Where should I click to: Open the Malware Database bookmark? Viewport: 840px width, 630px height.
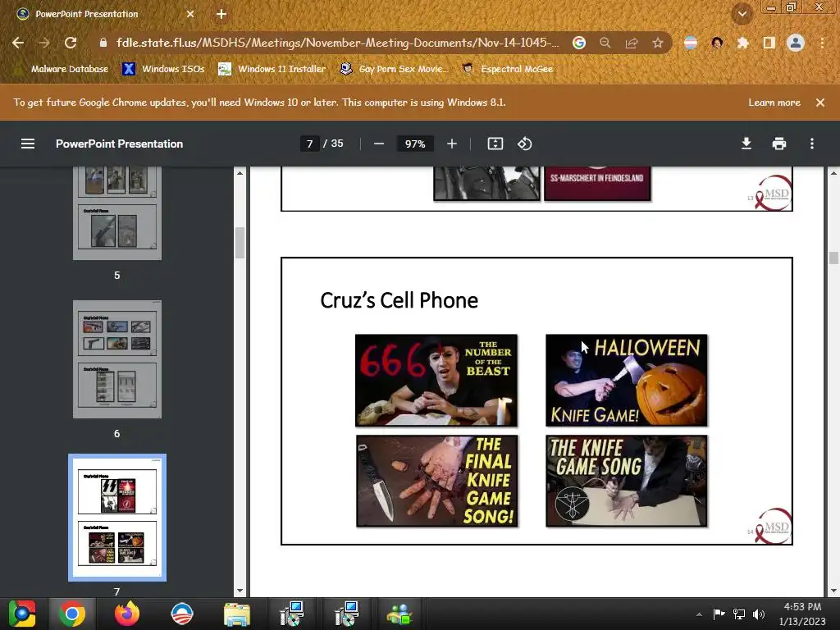[x=61, y=69]
